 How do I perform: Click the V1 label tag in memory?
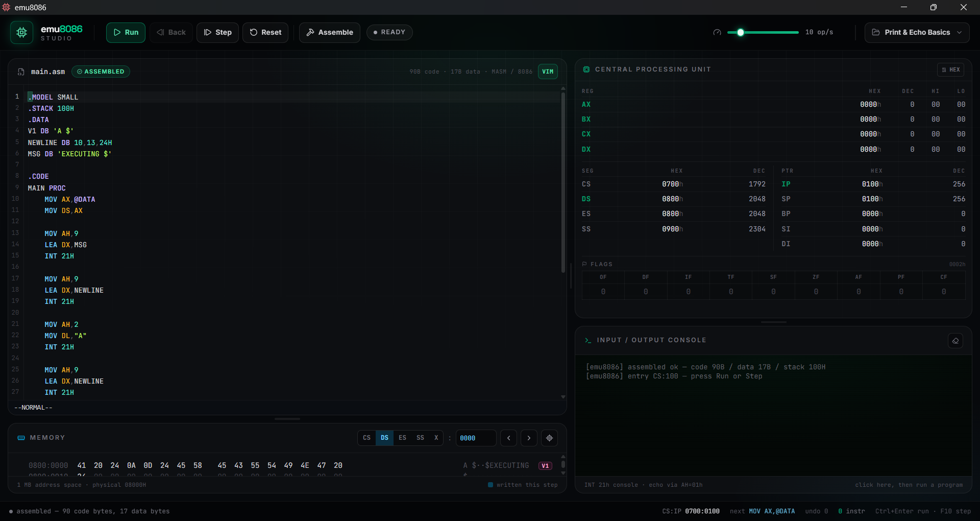(545, 466)
